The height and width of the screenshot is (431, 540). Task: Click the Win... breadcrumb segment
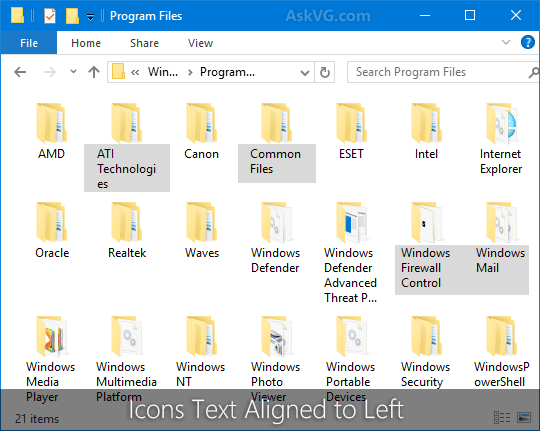click(163, 72)
